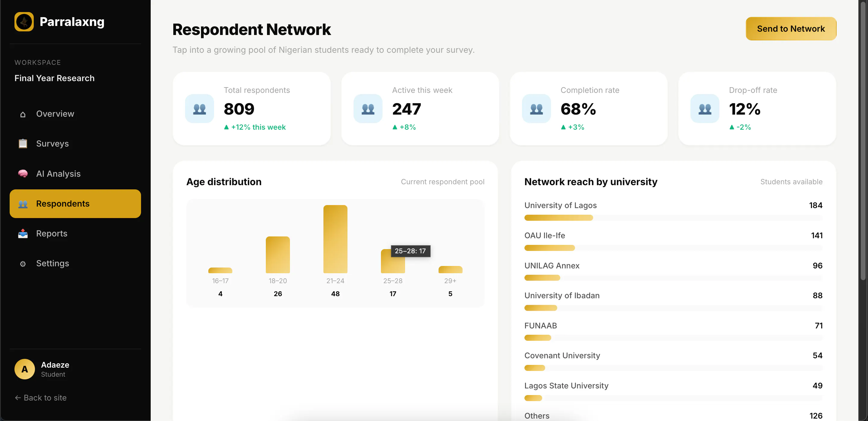Click the "141" students count

coord(817,236)
